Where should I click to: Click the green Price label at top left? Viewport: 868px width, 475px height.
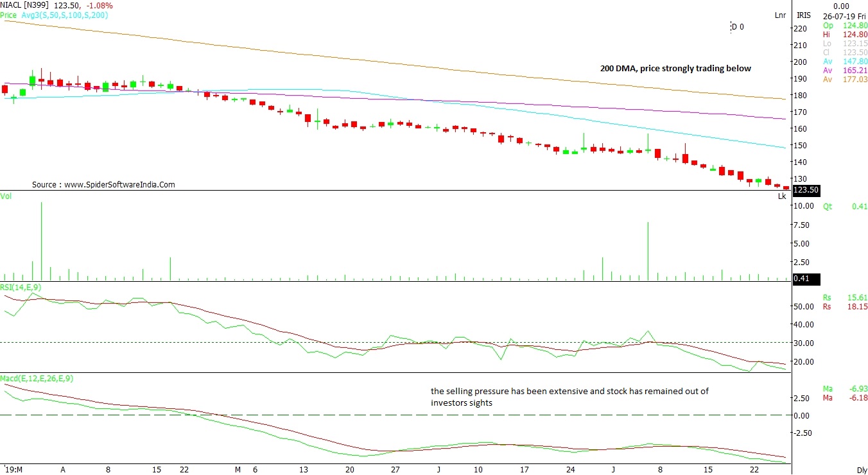[8, 14]
